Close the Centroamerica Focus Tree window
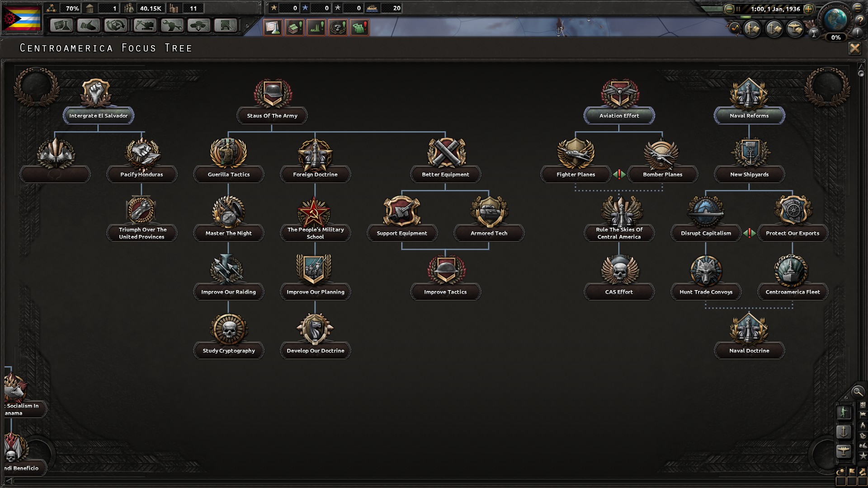 coord(854,48)
